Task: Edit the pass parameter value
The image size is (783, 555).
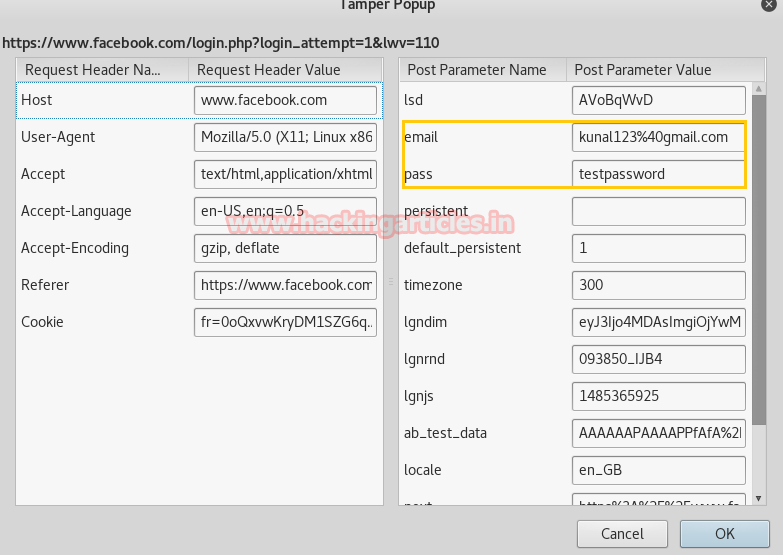Action: tap(659, 174)
